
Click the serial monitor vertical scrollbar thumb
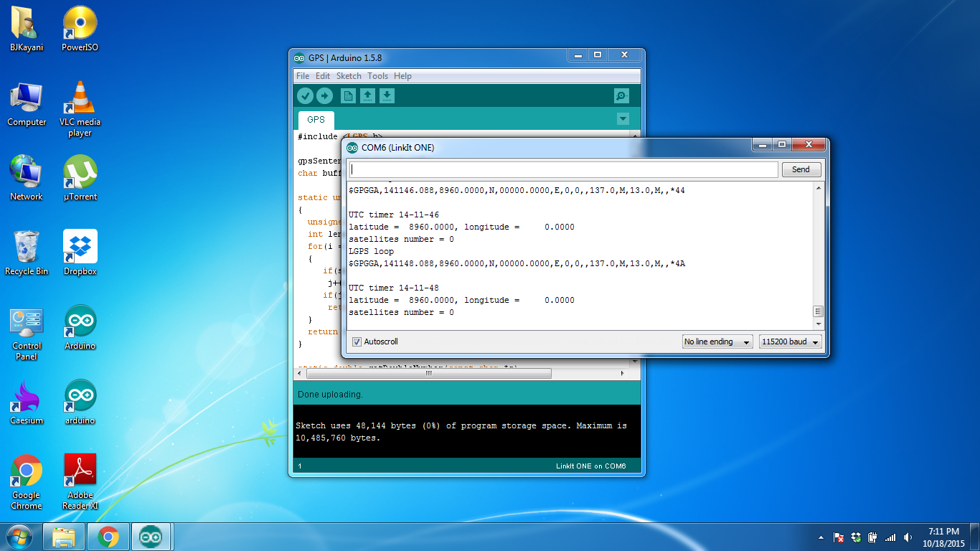tap(818, 311)
